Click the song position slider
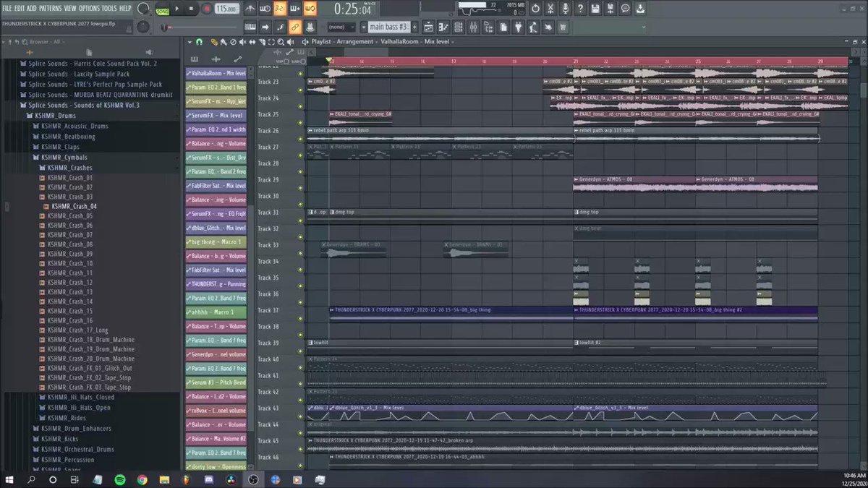 click(200, 27)
